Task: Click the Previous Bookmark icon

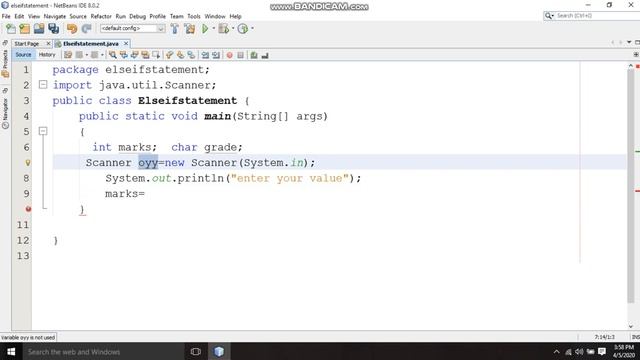Action: click(x=169, y=55)
